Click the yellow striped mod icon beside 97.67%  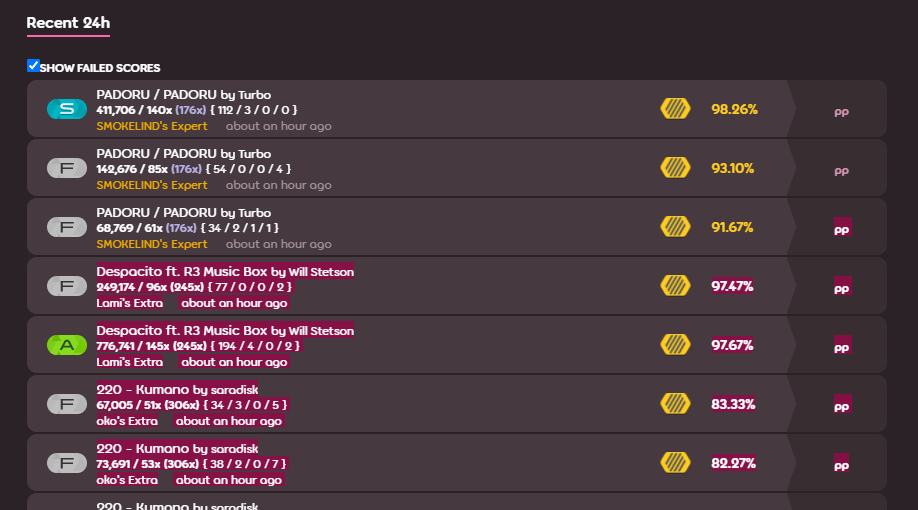tap(675, 345)
